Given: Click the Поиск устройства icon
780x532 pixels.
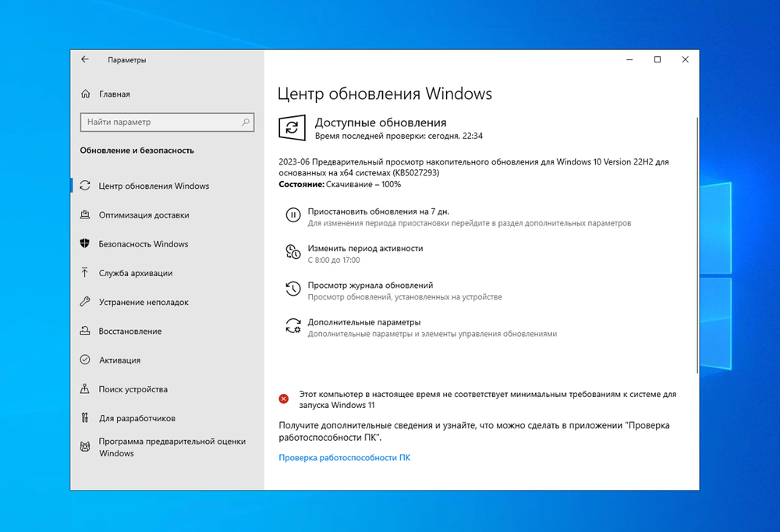Looking at the screenshot, I should coord(85,388).
